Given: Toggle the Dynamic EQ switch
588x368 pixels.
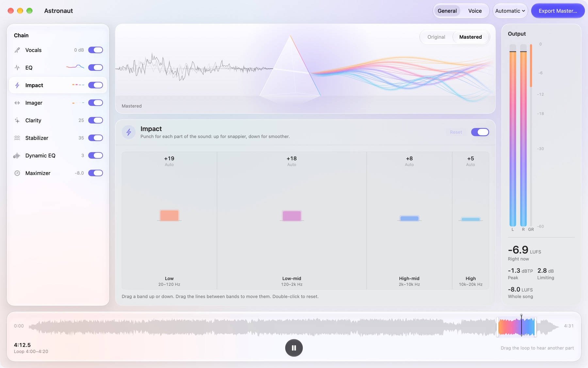Looking at the screenshot, I should (96, 156).
